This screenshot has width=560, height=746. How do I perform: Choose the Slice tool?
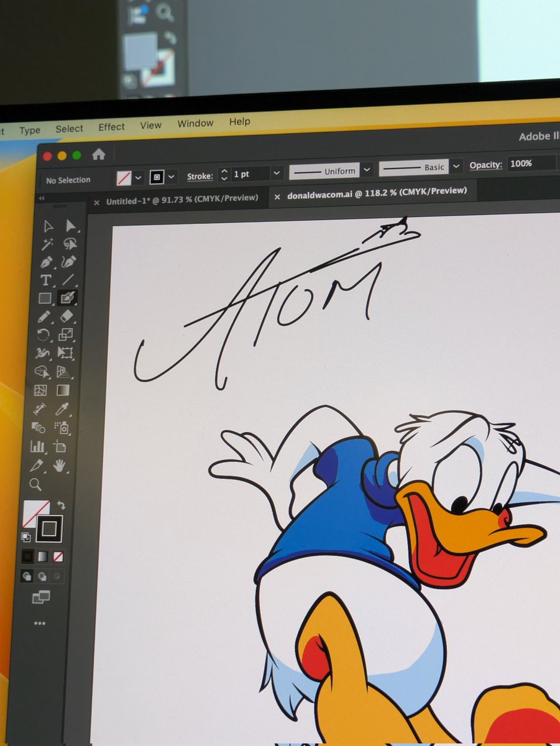(x=37, y=465)
